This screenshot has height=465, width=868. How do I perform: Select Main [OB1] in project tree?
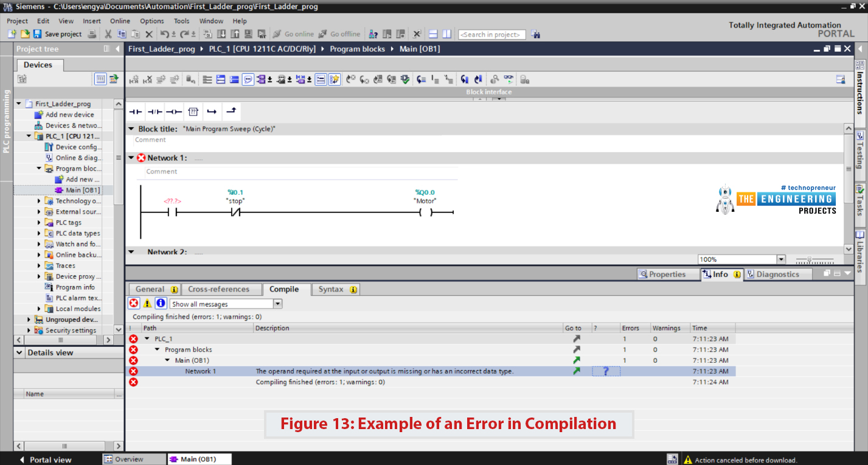[77, 190]
